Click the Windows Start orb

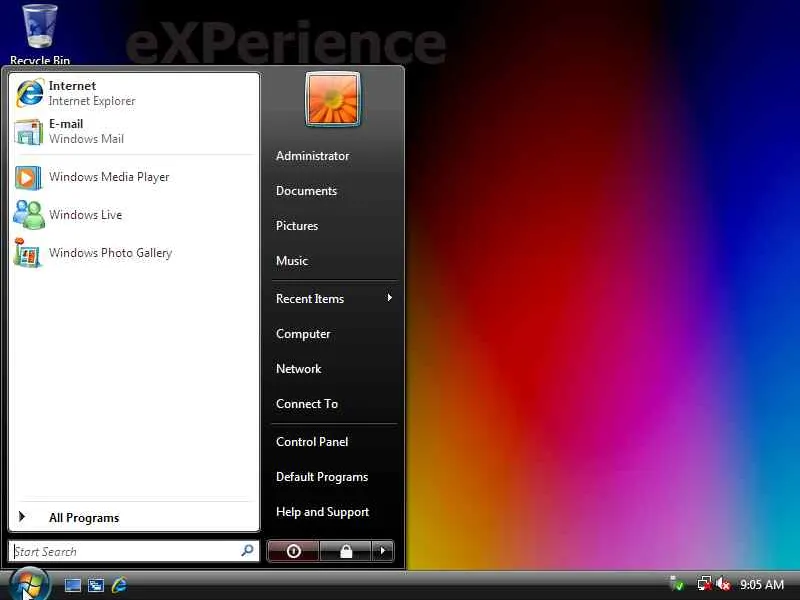point(29,585)
